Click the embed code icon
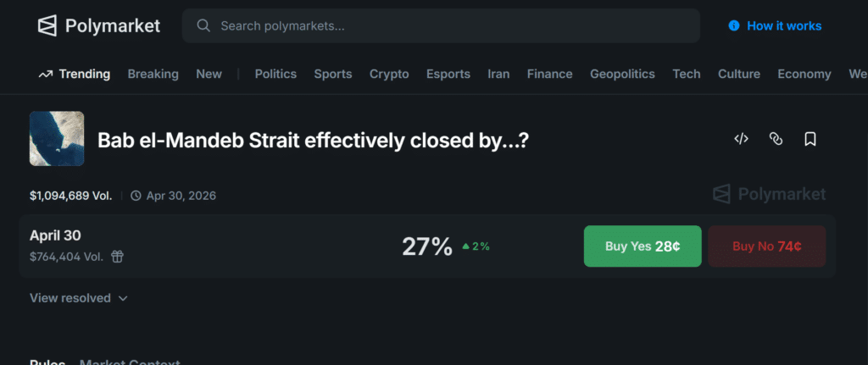The image size is (868, 365). [741, 139]
